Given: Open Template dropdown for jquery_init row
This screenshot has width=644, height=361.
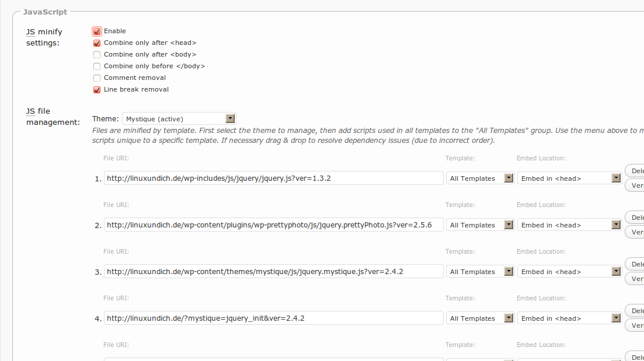Looking at the screenshot, I should 479,318.
